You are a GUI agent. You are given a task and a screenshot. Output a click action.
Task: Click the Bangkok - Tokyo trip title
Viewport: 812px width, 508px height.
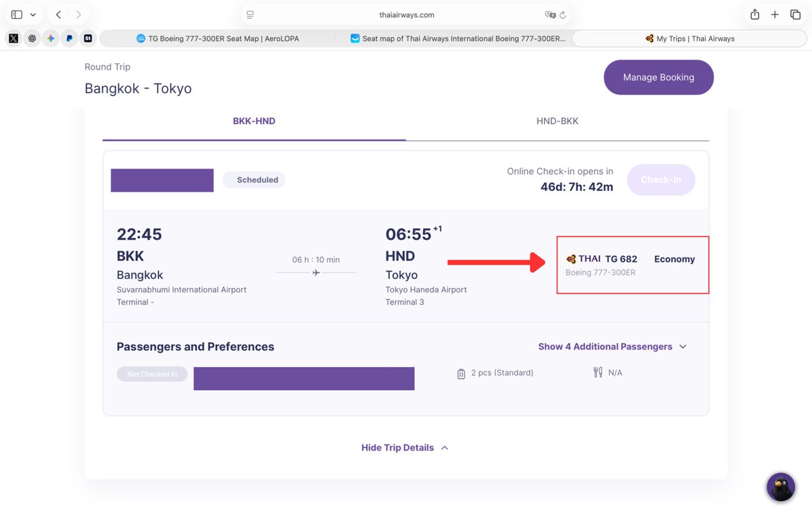point(138,88)
